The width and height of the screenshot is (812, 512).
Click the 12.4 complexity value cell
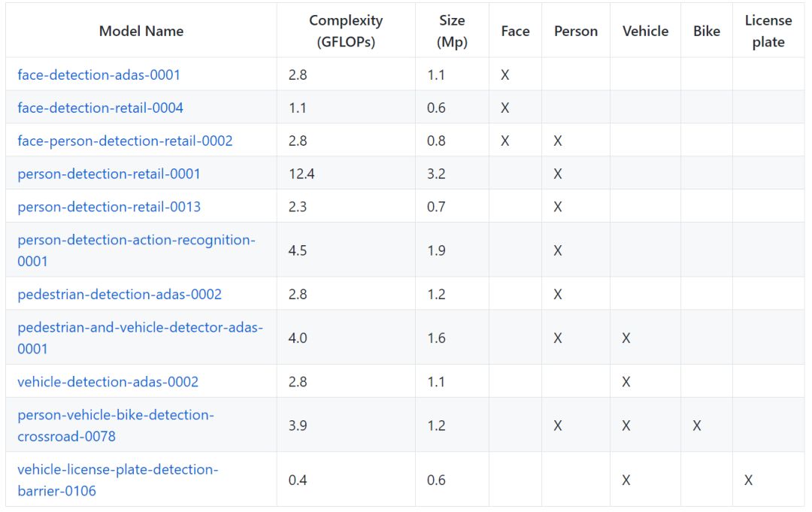point(301,174)
